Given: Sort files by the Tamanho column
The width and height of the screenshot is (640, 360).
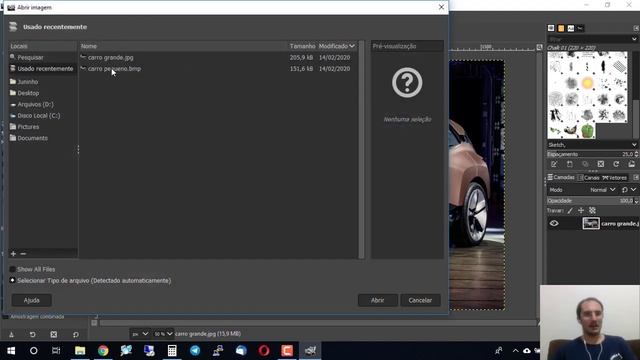Looking at the screenshot, I should pyautogui.click(x=302, y=46).
